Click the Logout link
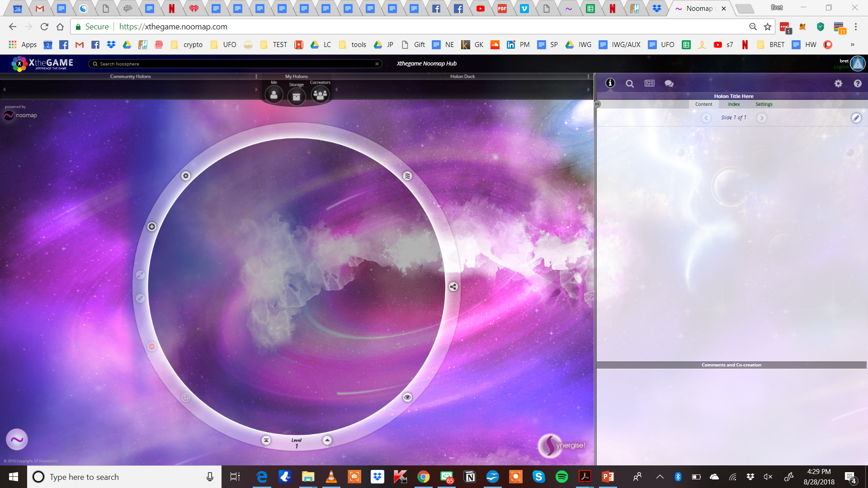The image size is (868, 488). pyautogui.click(x=841, y=67)
